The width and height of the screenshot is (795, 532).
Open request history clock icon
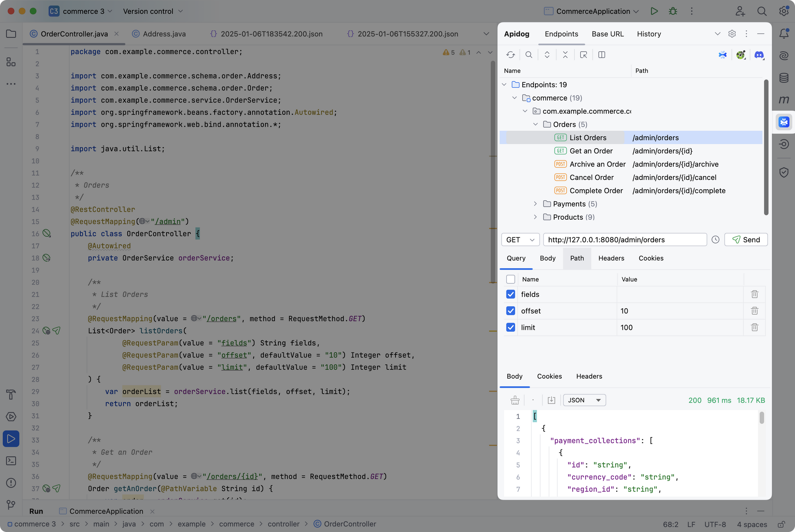pyautogui.click(x=715, y=240)
